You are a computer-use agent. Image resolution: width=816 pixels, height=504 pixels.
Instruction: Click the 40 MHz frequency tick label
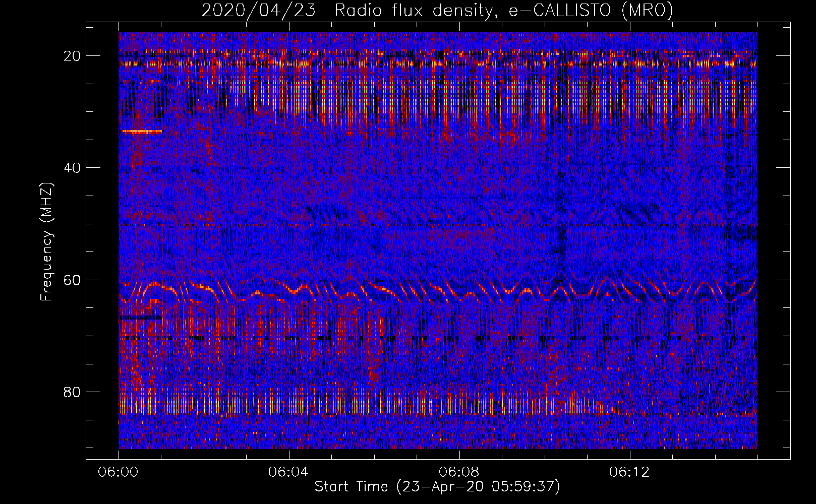pos(73,168)
